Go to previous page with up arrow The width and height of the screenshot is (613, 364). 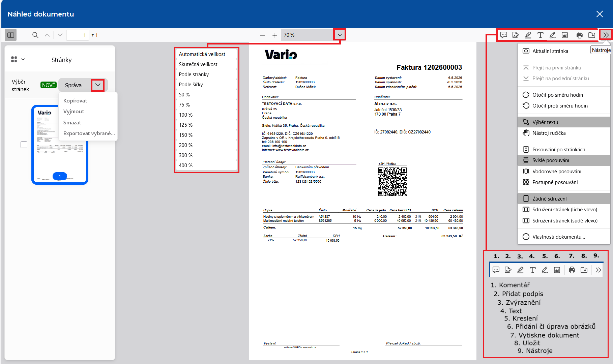pos(47,35)
